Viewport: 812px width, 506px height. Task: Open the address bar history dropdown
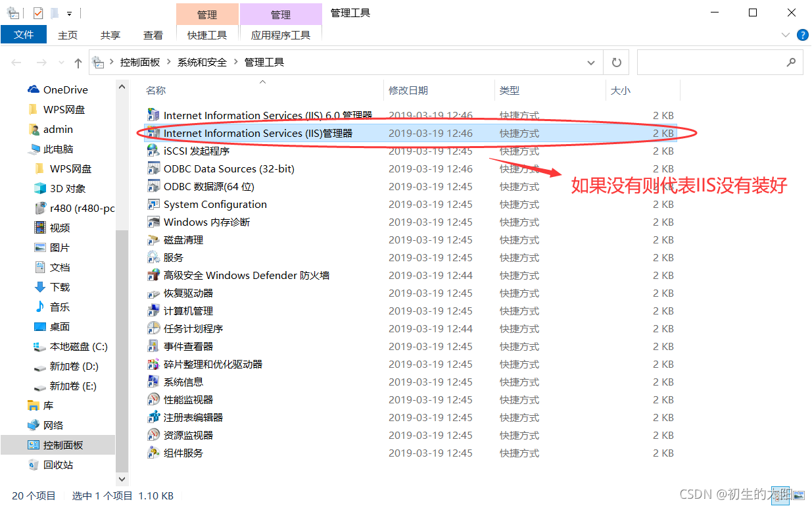coord(590,63)
